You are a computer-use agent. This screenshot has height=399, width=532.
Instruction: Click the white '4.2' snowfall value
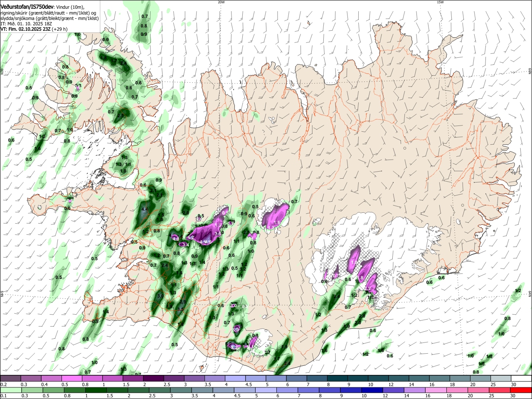coord(191,237)
